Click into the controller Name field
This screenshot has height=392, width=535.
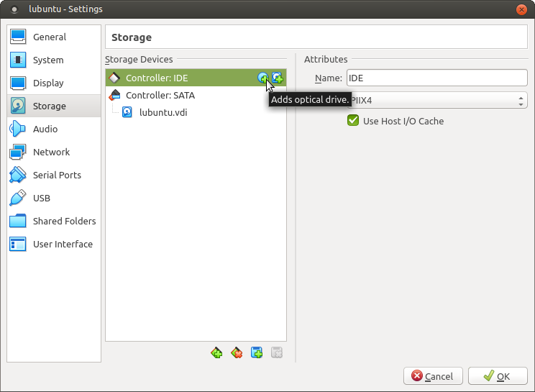coord(437,78)
